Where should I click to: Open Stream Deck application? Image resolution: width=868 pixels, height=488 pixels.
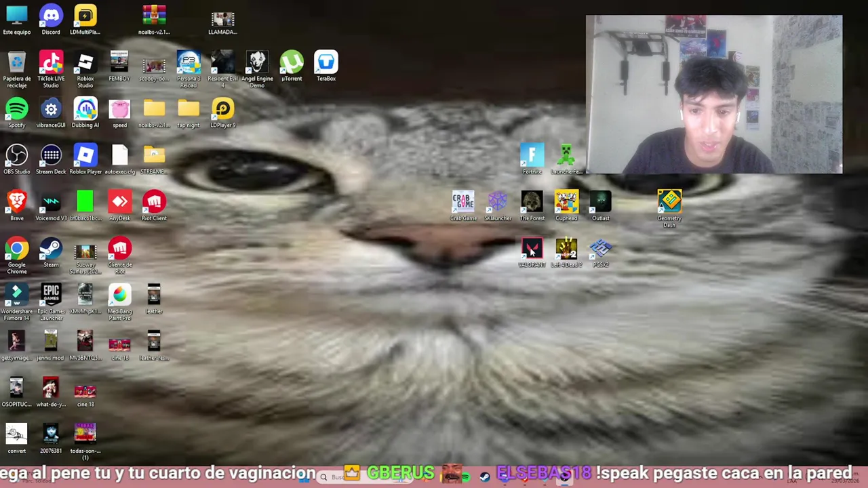pyautogui.click(x=51, y=159)
